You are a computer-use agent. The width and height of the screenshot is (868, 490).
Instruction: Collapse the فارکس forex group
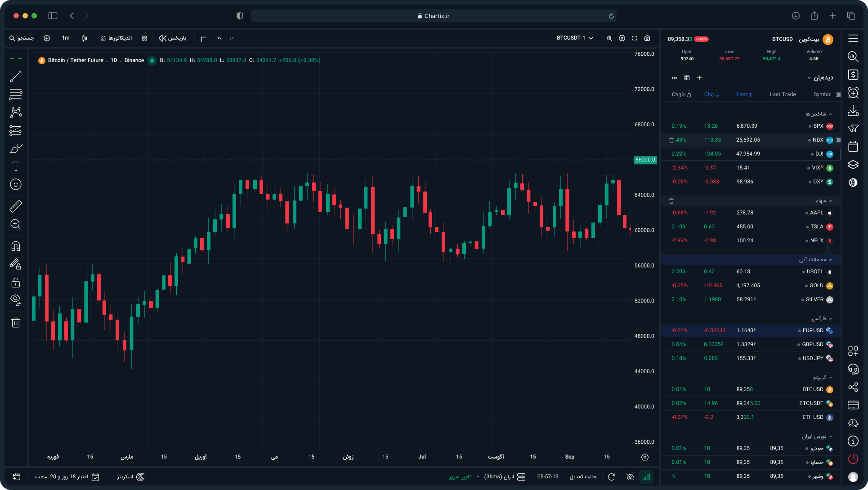(822, 319)
